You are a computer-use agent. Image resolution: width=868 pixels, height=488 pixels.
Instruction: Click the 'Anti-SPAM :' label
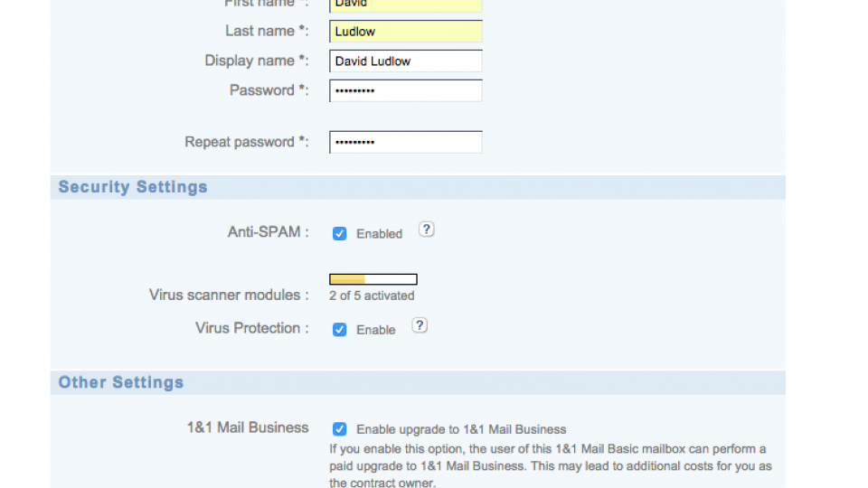click(268, 232)
